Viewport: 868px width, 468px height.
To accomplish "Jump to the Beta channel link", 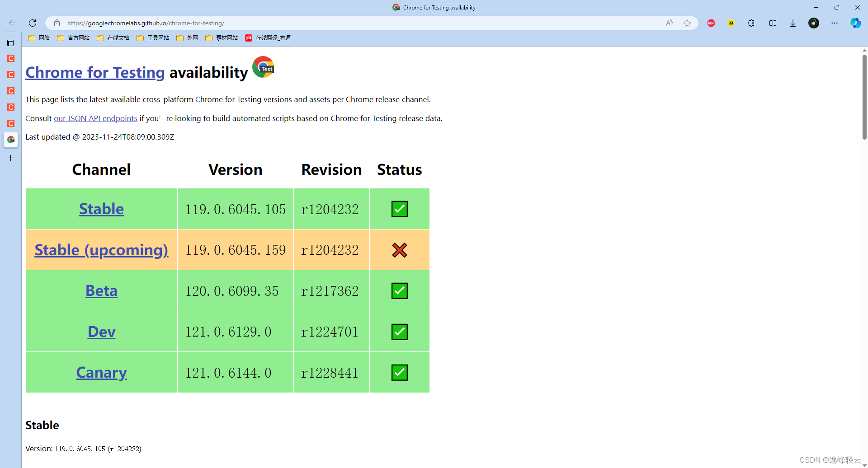I will (101, 290).
